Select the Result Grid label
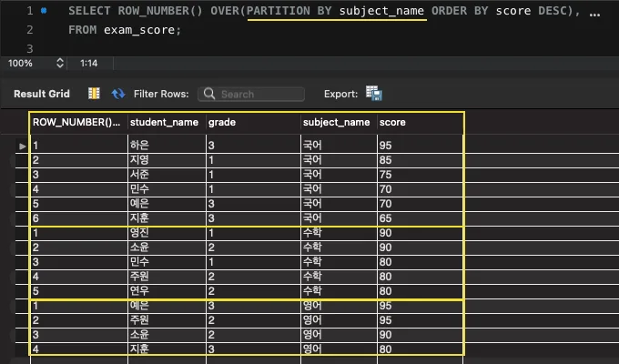The height and width of the screenshot is (364, 619). tap(42, 94)
